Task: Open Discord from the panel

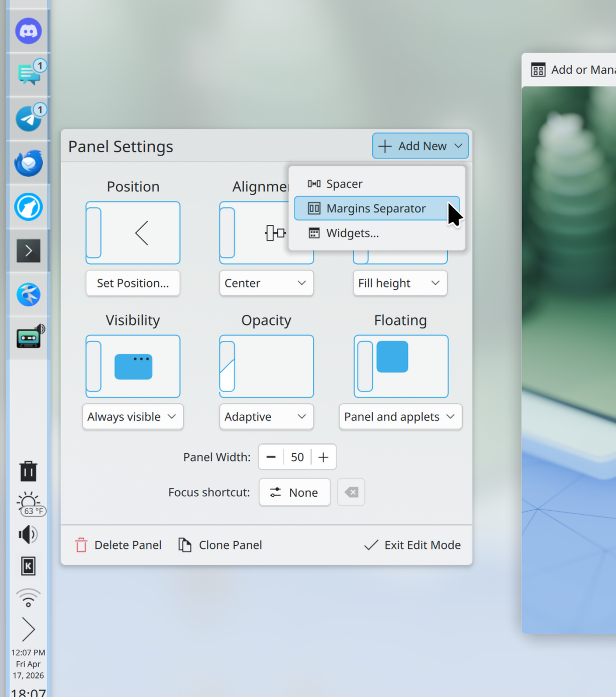Action: (28, 31)
